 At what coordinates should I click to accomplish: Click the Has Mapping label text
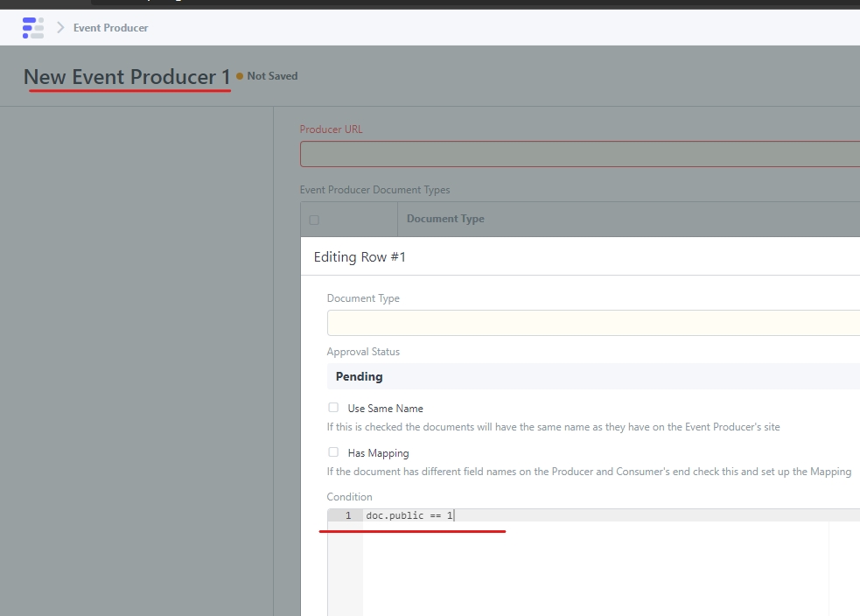pos(378,453)
